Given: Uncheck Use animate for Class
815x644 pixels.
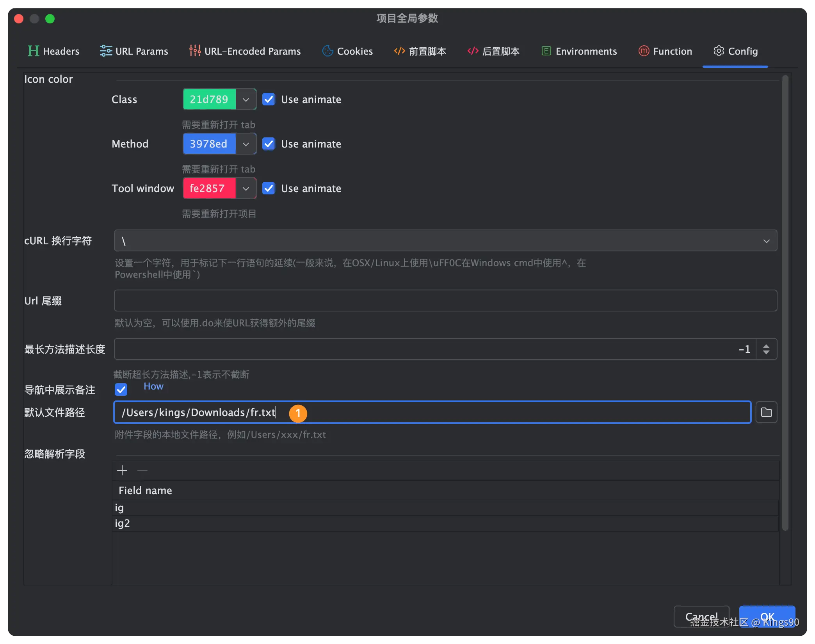Looking at the screenshot, I should pos(269,99).
